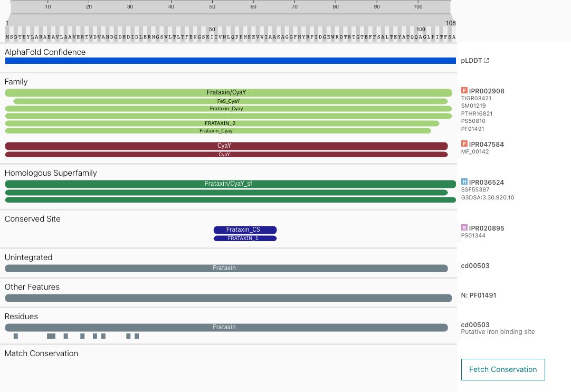
Task: Click the sequence end label 108
Action: (x=451, y=23)
